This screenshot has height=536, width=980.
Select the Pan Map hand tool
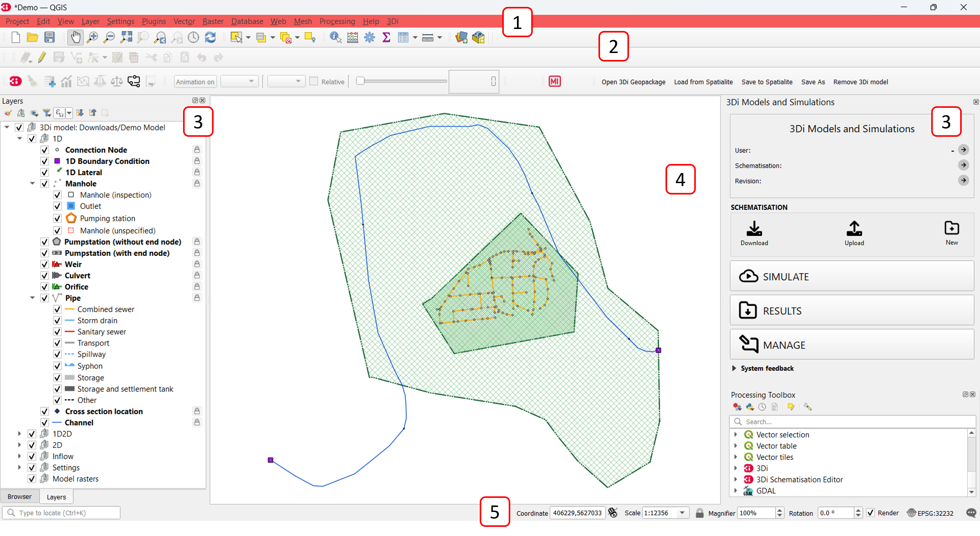75,37
